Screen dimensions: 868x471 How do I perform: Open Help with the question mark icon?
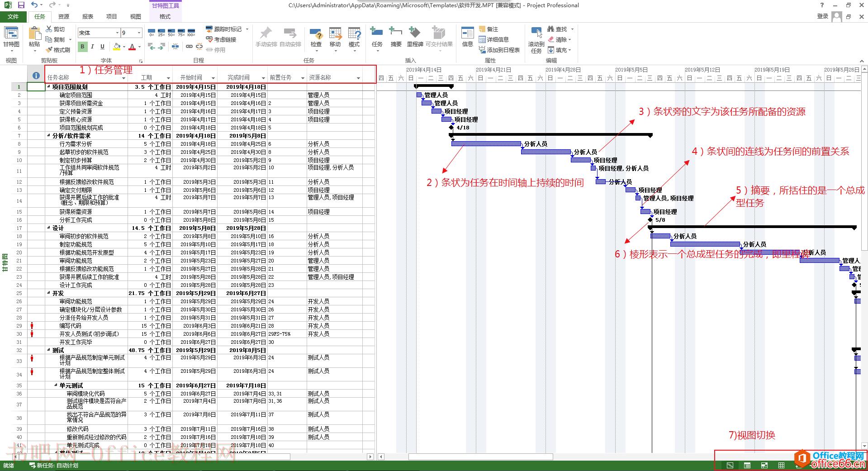pos(822,5)
